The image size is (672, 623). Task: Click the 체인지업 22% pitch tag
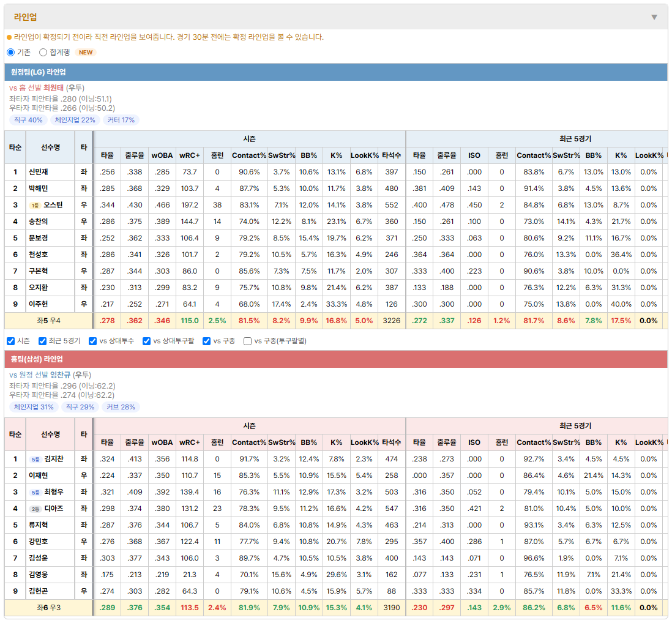click(x=75, y=120)
